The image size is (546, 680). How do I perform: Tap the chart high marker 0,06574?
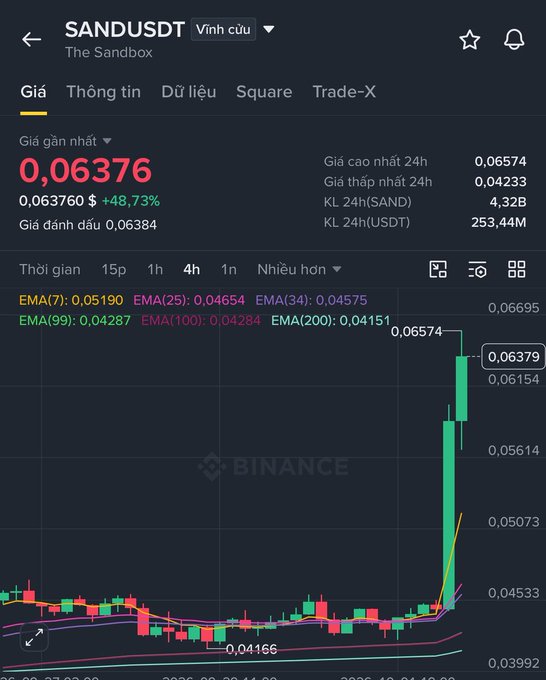[x=416, y=332]
